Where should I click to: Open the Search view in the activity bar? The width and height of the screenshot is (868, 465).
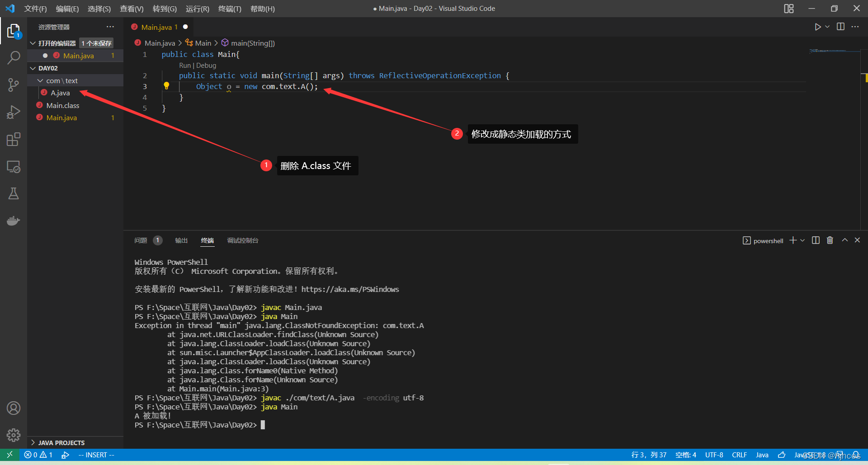[x=14, y=57]
